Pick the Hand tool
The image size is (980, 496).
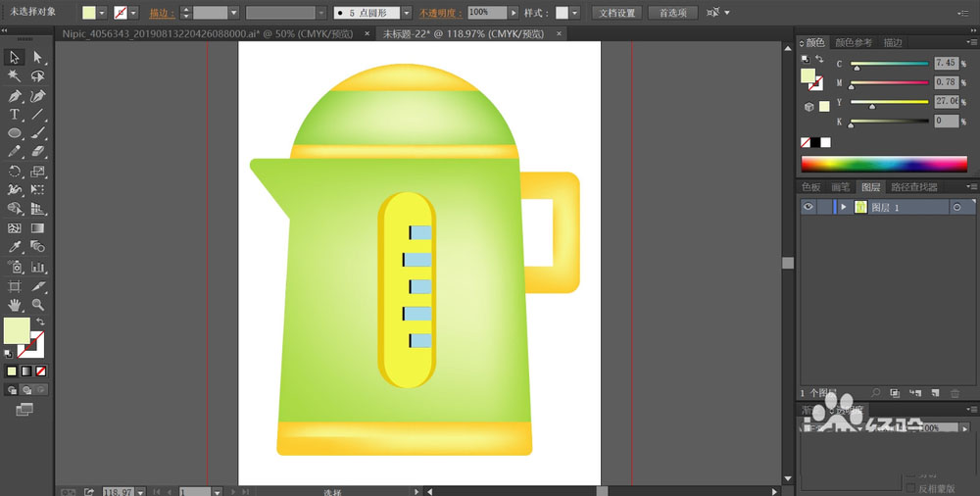pos(14,305)
